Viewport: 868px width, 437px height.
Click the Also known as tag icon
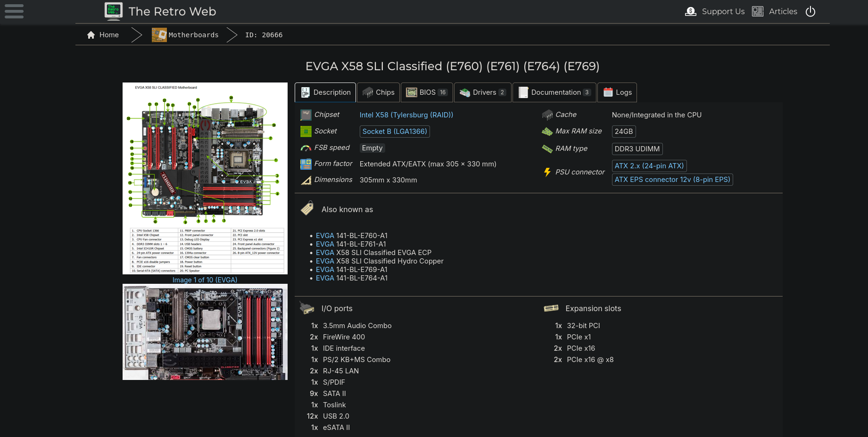coord(307,208)
